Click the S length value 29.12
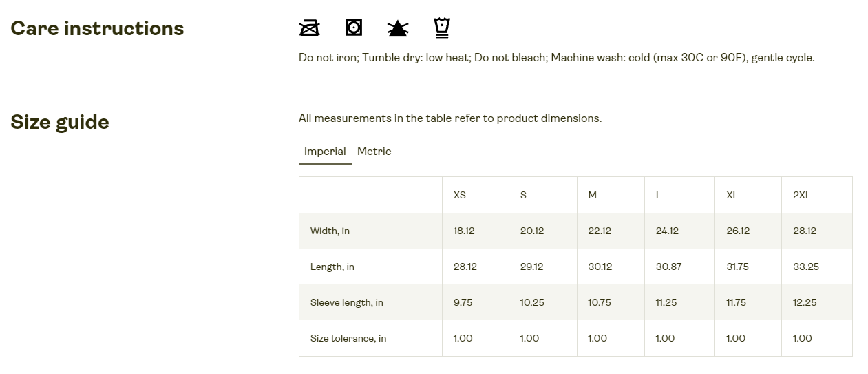The image size is (868, 374). tap(531, 267)
